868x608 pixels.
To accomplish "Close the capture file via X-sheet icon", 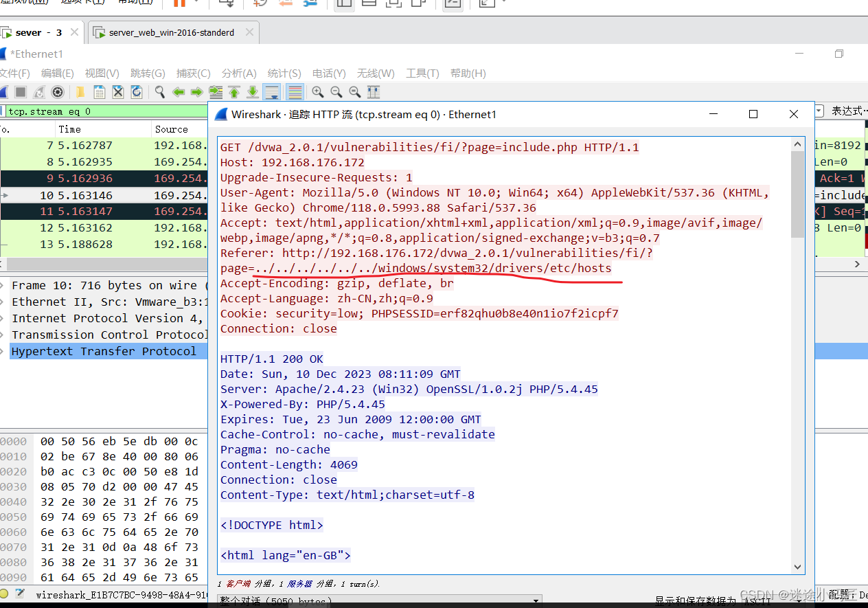I will coord(118,91).
